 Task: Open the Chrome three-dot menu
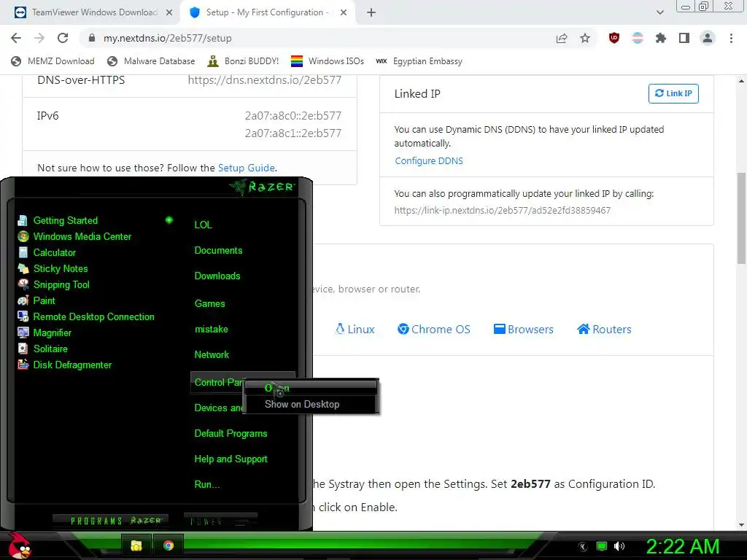[x=731, y=38]
